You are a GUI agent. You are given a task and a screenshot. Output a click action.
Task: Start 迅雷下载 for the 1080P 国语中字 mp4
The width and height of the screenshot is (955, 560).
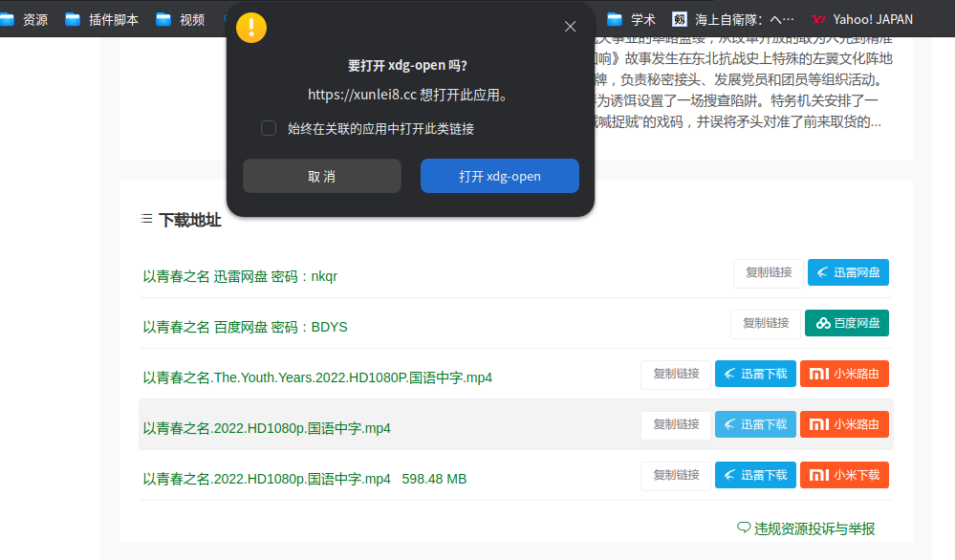(754, 374)
